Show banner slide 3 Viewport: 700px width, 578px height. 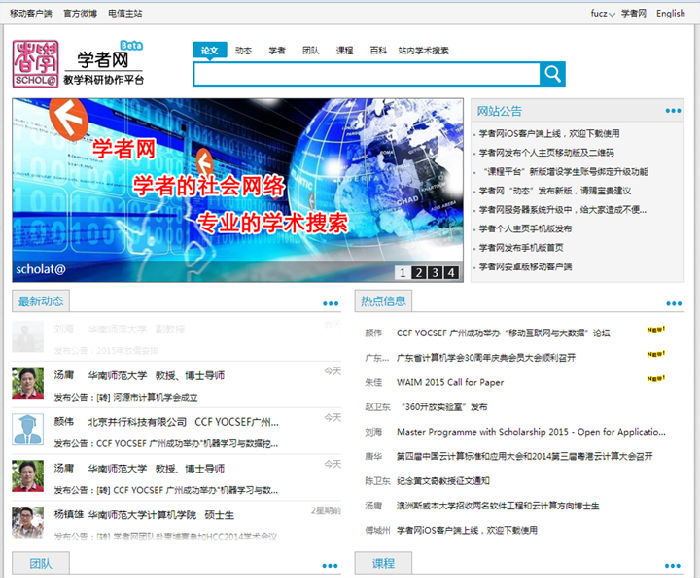(435, 272)
